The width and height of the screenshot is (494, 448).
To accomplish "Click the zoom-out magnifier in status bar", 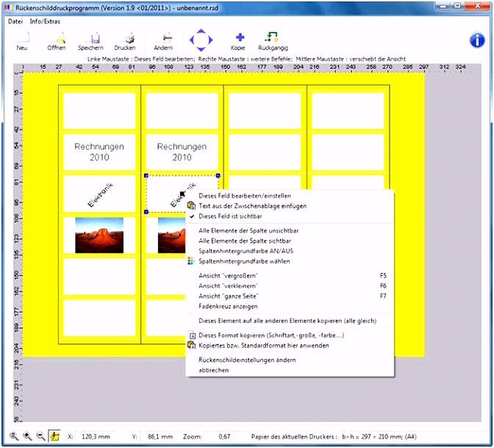I will click(x=41, y=436).
